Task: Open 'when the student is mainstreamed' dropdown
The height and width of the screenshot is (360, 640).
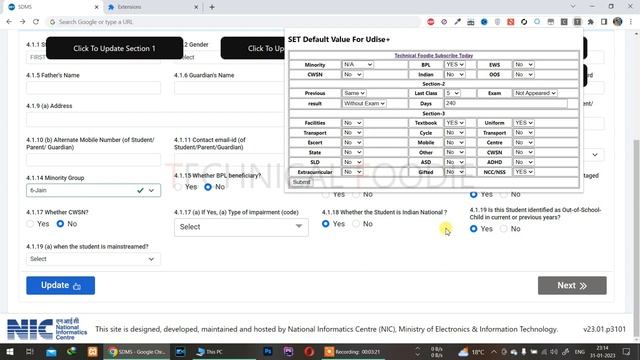Action: tap(93, 259)
